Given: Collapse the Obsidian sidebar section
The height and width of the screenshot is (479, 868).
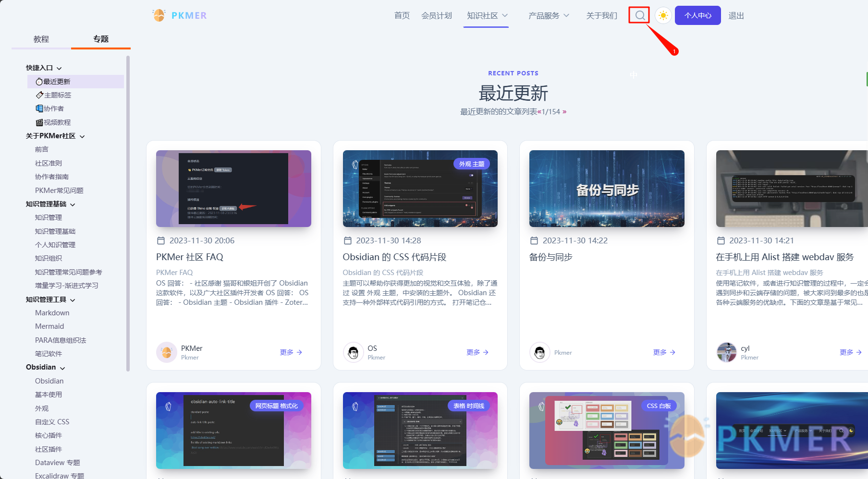Looking at the screenshot, I should [62, 368].
